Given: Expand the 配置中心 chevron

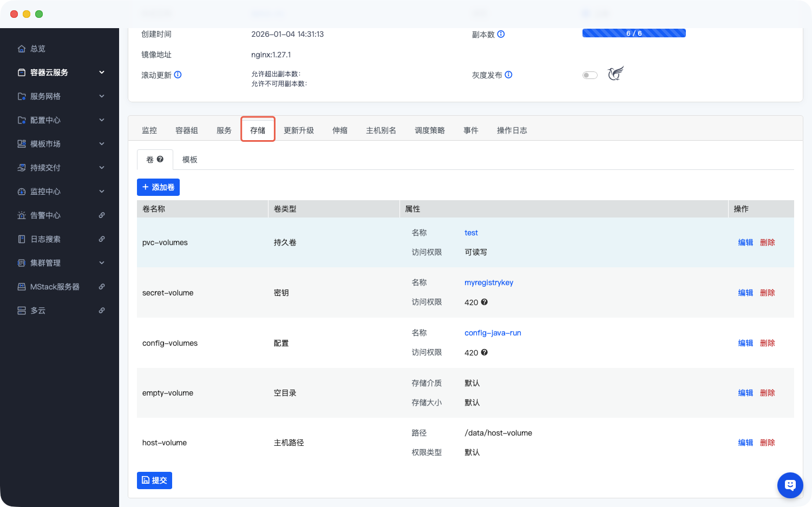Looking at the screenshot, I should [x=102, y=120].
